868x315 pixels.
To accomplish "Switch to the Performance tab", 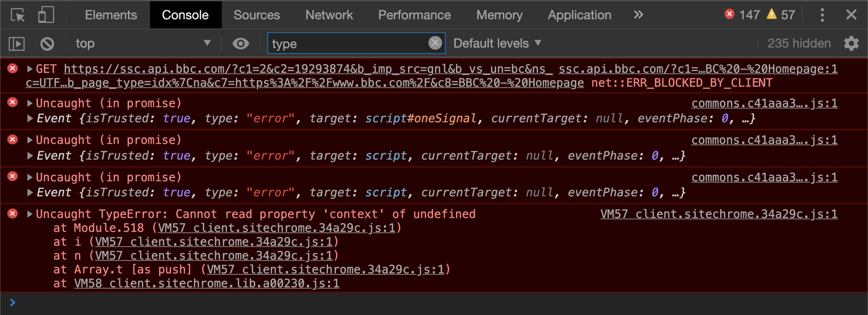I will tap(414, 15).
